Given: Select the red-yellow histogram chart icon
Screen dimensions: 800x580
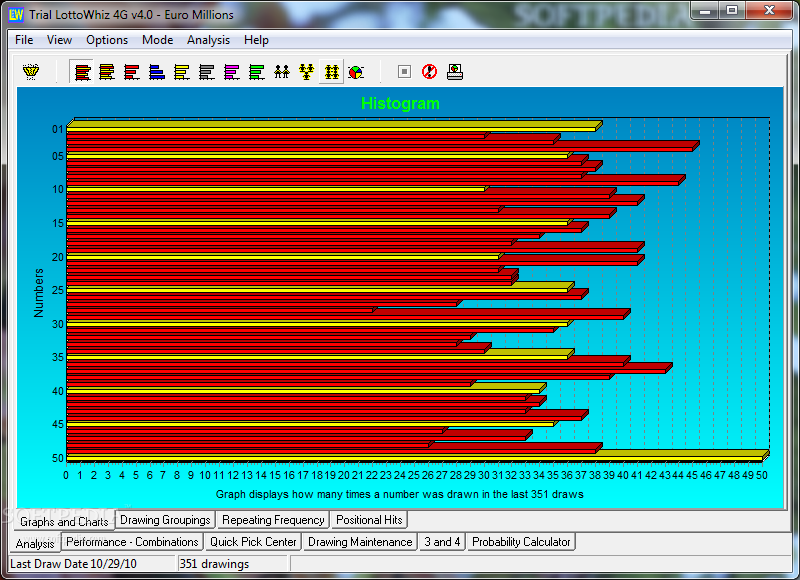Looking at the screenshot, I should point(83,72).
